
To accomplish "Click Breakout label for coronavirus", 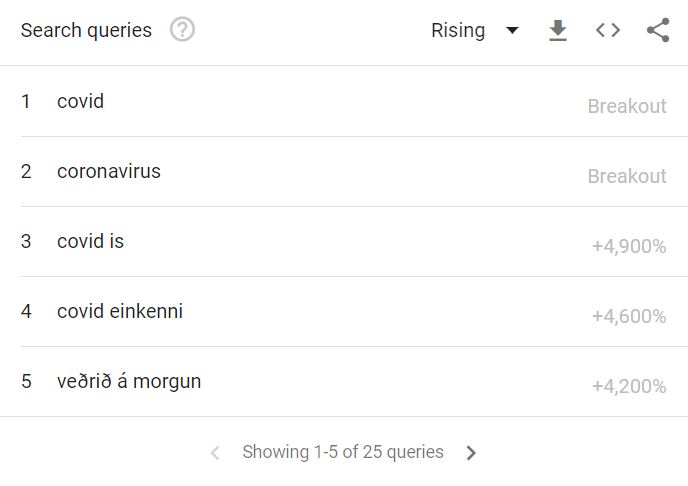I will click(627, 176).
